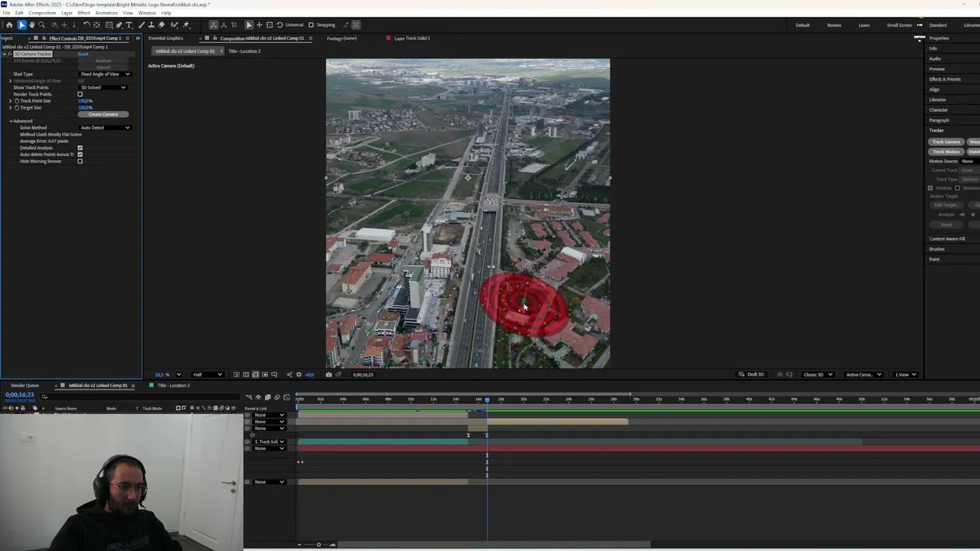980x551 pixels.
Task: Select the Zoom magnifier tool
Action: 41,24
